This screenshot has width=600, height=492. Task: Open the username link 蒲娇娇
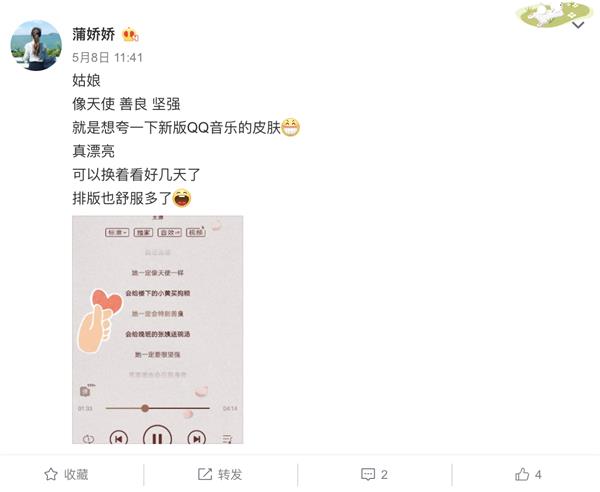tap(94, 34)
